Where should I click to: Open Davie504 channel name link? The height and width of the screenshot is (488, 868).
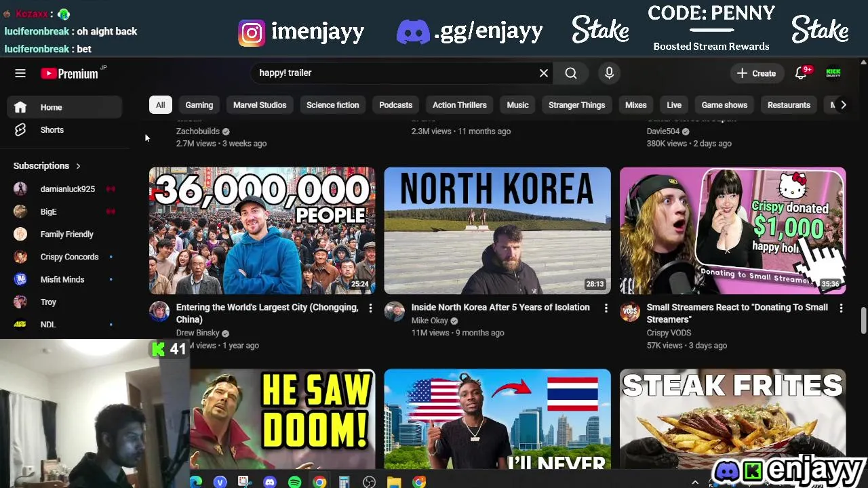663,131
